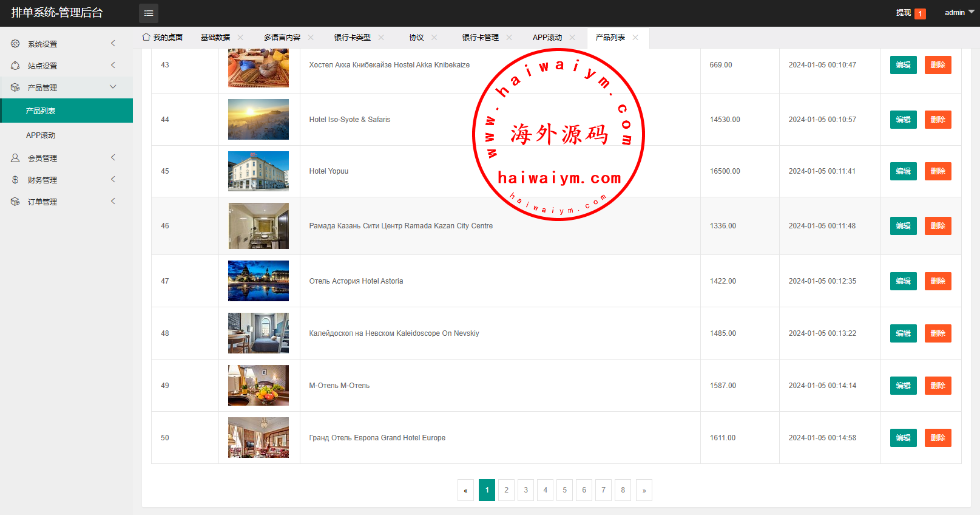Image resolution: width=980 pixels, height=515 pixels.
Task: Click 编辑 for Hostel Akka Knibekaize
Action: point(904,65)
